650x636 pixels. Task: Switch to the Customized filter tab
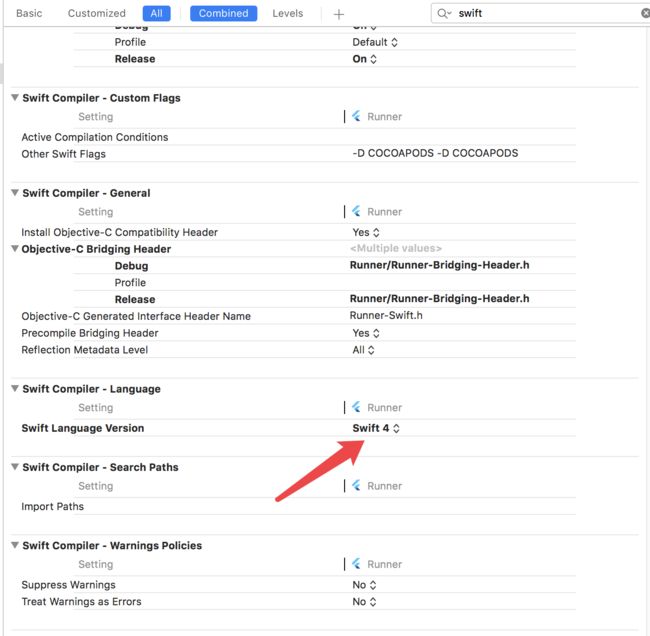(97, 13)
